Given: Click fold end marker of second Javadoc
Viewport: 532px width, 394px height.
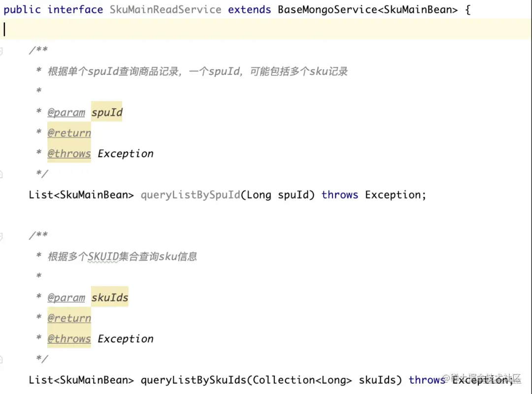Looking at the screenshot, I should tap(1, 359).
